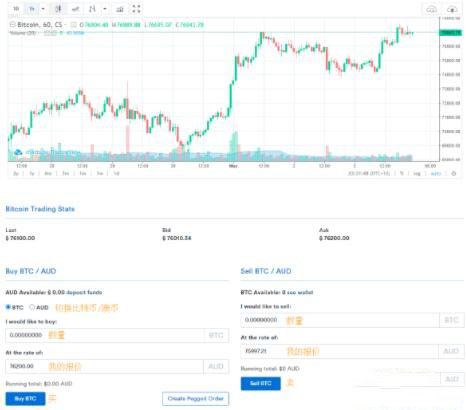466x410 pixels.
Task: Click the Bitcoin, 60, CS symbol title
Action: (x=40, y=24)
